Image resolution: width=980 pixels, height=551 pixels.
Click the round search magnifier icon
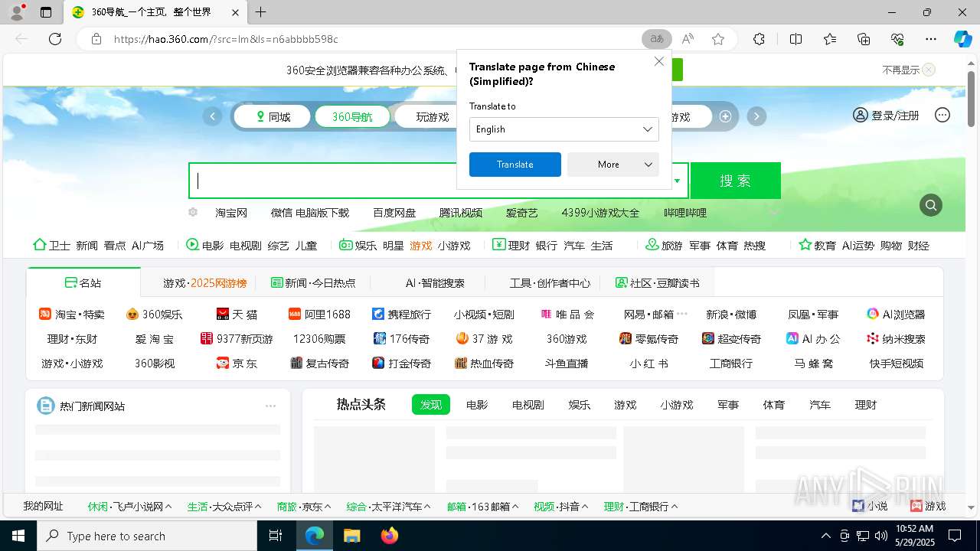point(931,205)
